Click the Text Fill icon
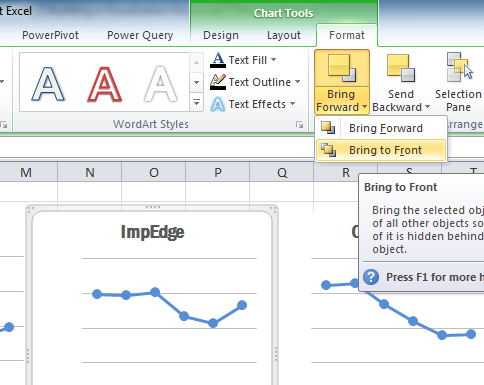The image size is (484, 385). tap(218, 60)
